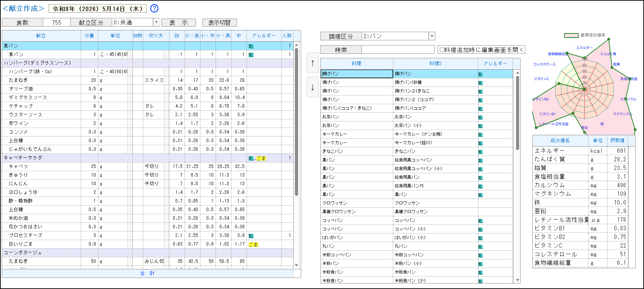Viewport: 644px width, 289px height.
Task: Click the down arrow of the menu table scrollbar
Action: (296, 265)
